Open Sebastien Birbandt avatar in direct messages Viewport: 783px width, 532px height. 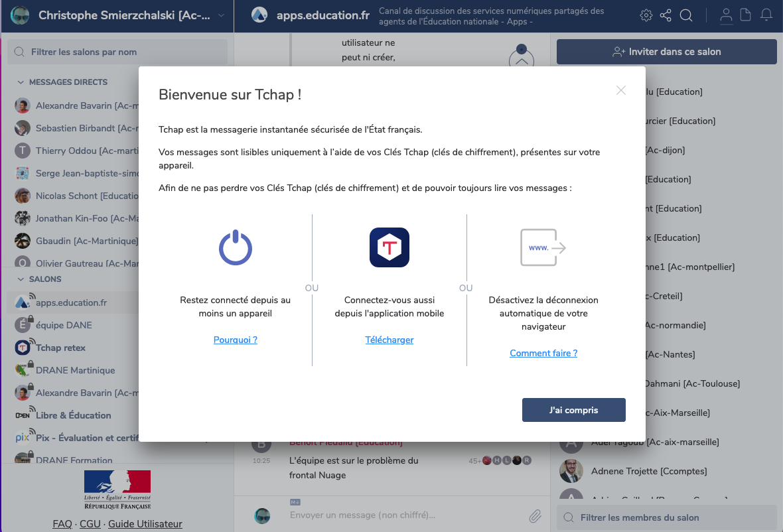pos(23,128)
